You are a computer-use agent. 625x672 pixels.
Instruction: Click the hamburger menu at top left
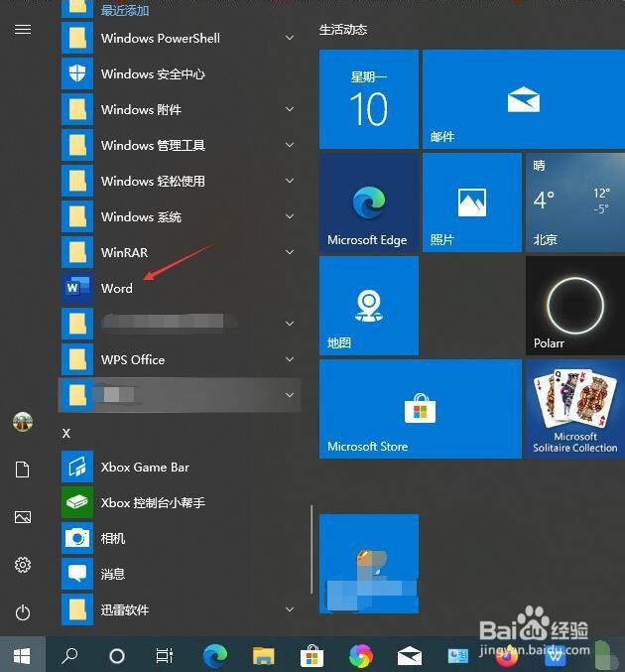point(23,29)
